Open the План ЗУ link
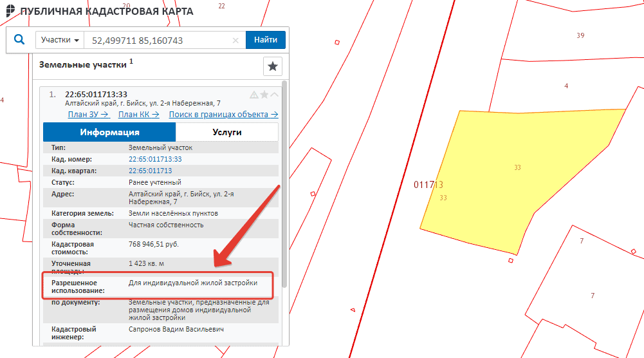644x358 pixels. pyautogui.click(x=89, y=115)
